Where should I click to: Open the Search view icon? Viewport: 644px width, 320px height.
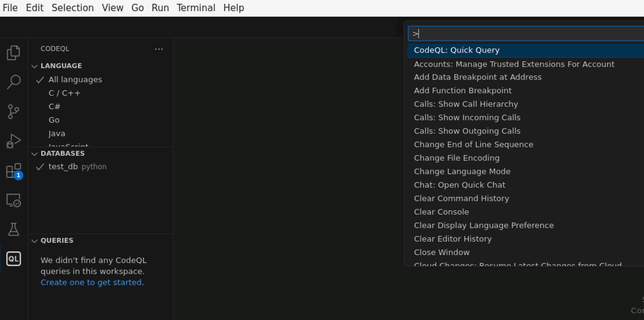click(13, 82)
